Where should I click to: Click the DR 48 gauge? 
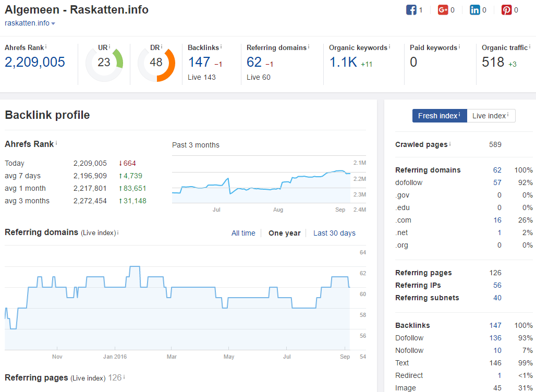[x=156, y=63]
